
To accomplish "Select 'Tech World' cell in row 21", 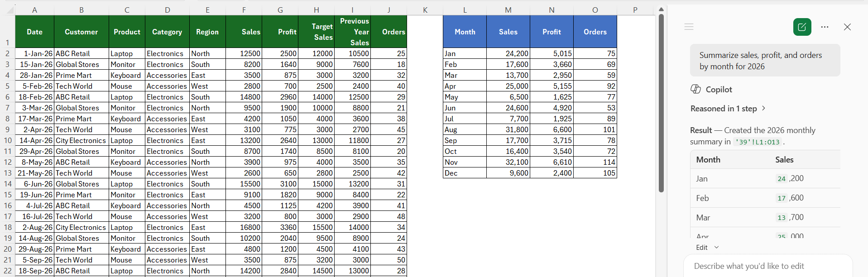I will 82,260.
